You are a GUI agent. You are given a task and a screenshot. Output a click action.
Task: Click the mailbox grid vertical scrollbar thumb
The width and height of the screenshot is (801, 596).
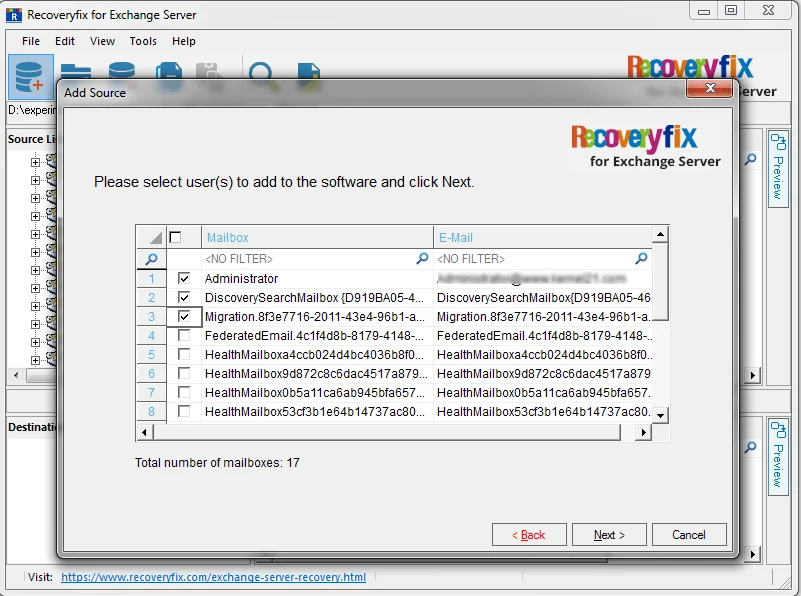660,282
